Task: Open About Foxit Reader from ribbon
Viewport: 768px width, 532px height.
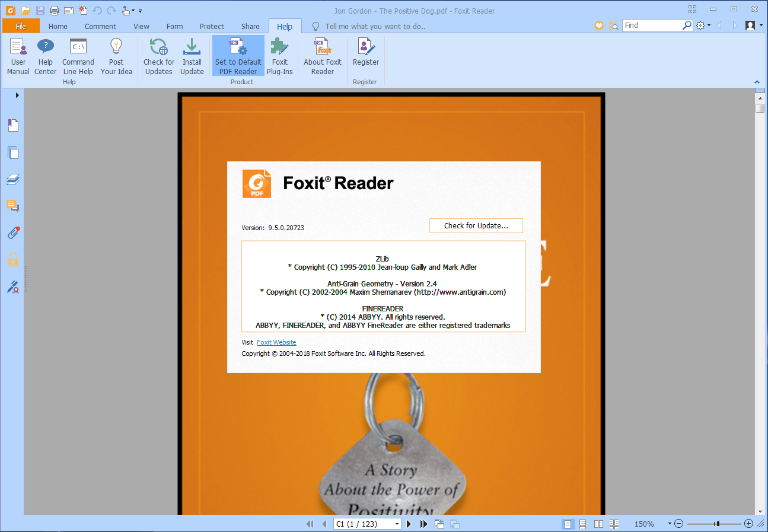Action: click(323, 57)
